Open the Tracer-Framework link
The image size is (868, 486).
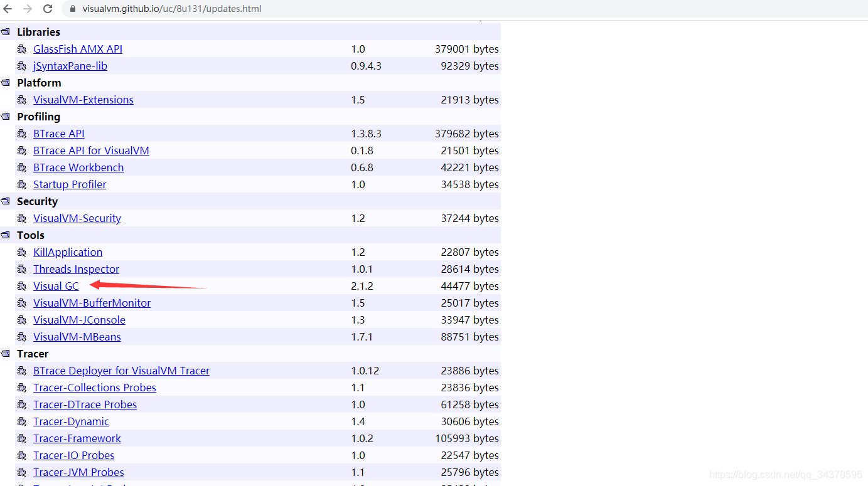click(x=77, y=438)
